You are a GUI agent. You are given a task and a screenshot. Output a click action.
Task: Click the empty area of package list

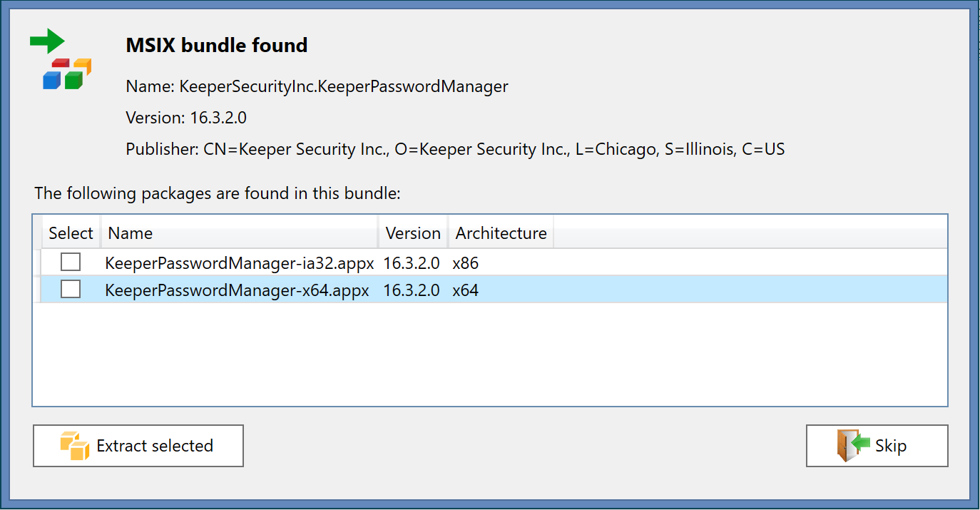(489, 353)
